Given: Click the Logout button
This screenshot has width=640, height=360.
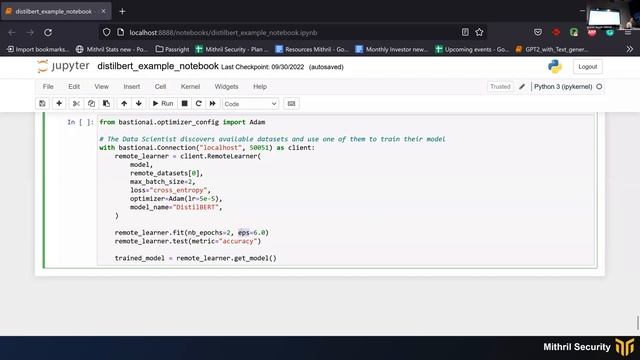Looking at the screenshot, I should click(588, 67).
